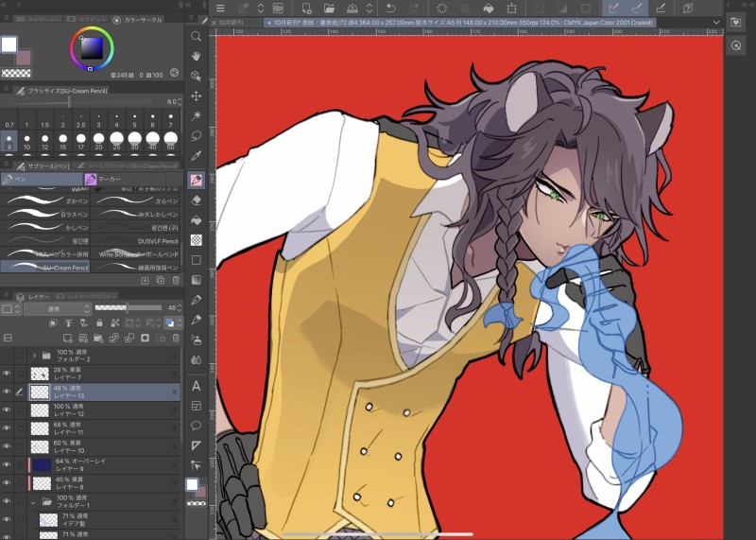Select the Lasso selection tool
This screenshot has width=756, height=540.
click(196, 135)
